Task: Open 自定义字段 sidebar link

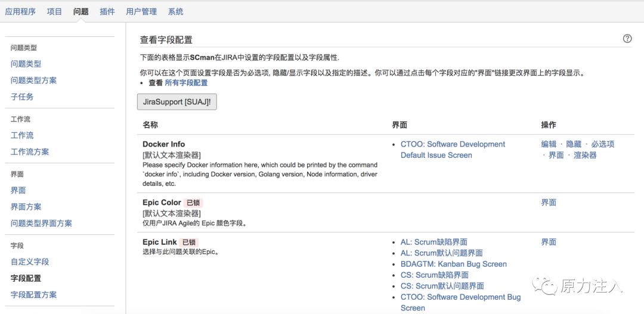Action: point(30,262)
